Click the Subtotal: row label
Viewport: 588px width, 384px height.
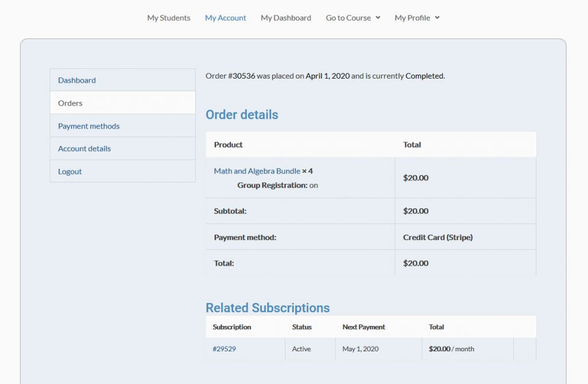point(230,211)
